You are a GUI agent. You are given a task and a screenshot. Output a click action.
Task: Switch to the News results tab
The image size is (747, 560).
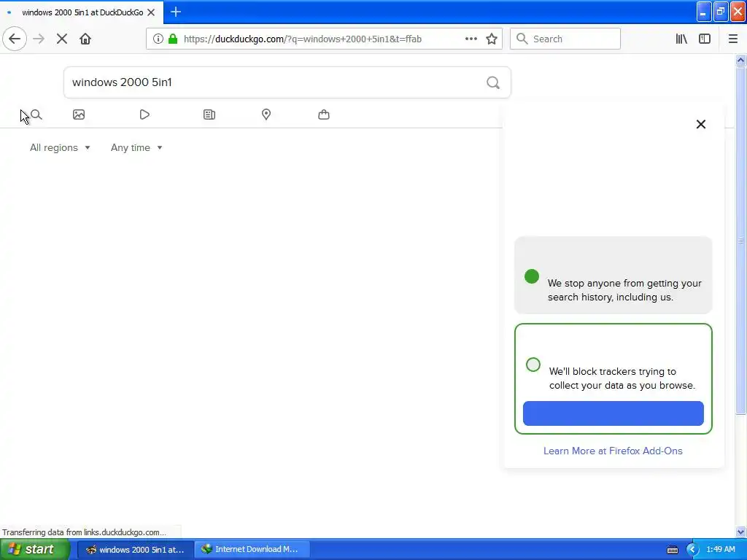pyautogui.click(x=209, y=114)
